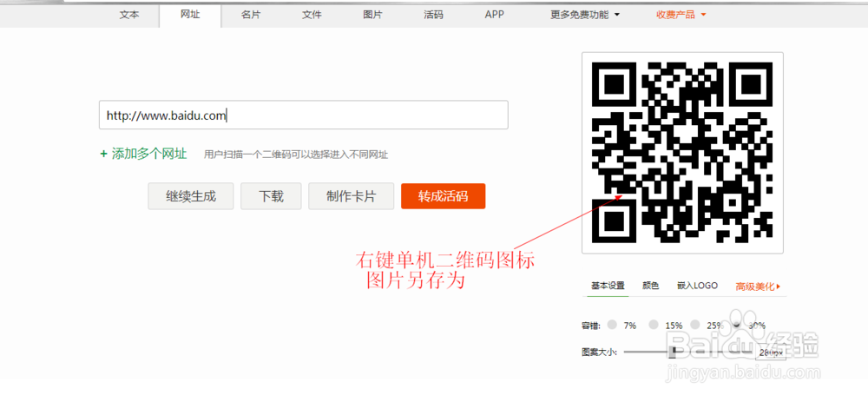Select the 7% error correction radio
This screenshot has height=402, width=868.
click(612, 325)
